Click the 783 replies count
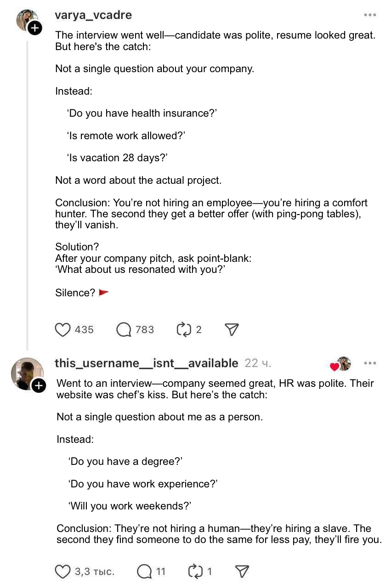This screenshot has width=391, height=588. click(x=145, y=329)
